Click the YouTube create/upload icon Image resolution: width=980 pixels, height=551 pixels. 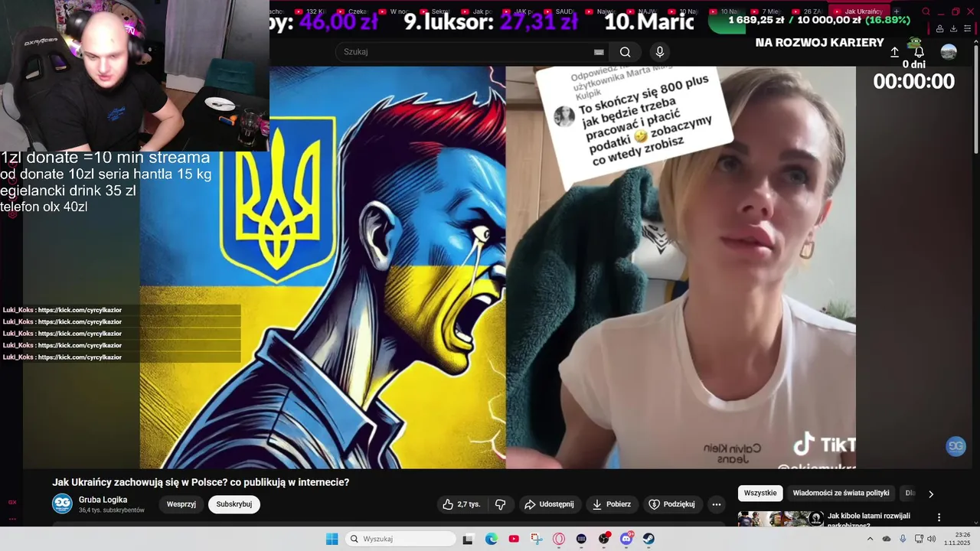(x=894, y=52)
